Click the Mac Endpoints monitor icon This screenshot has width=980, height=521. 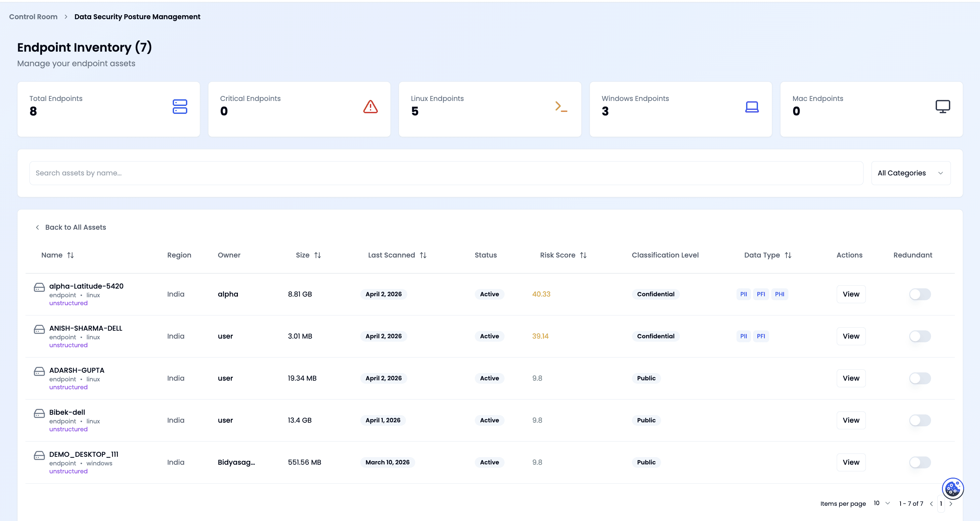[x=942, y=107]
